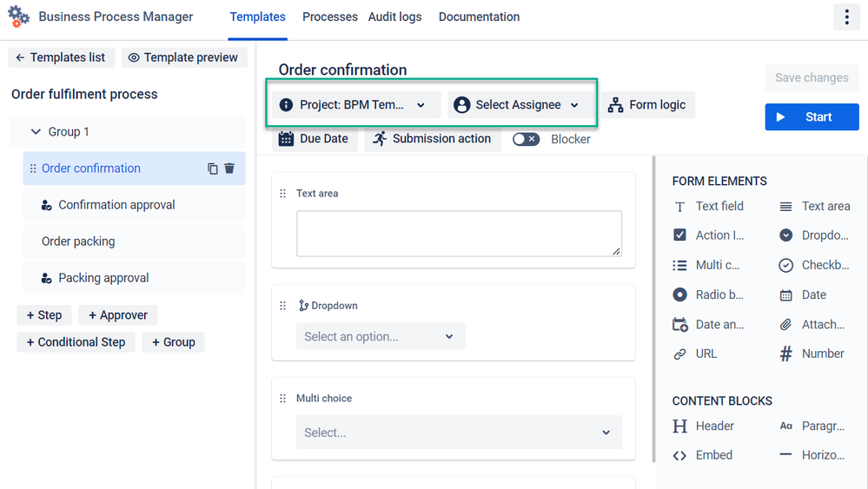Add a Number form element
Screen dimensions: 868x489
pos(812,354)
